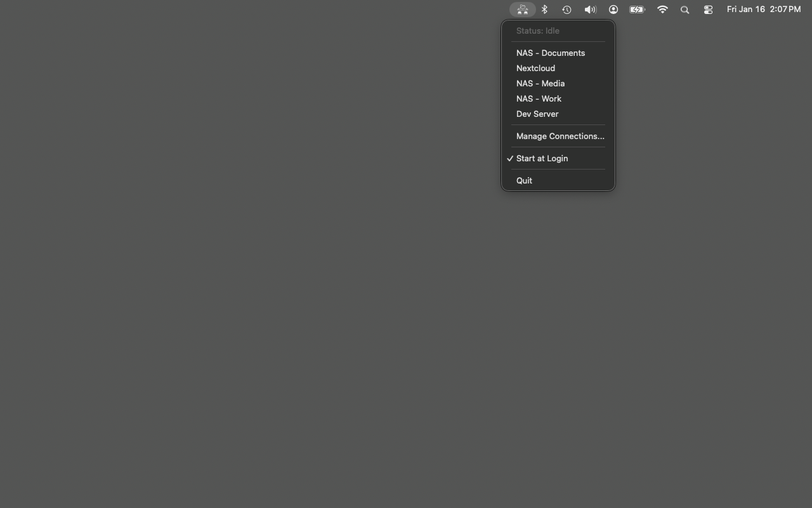Click the battery charging icon
This screenshot has width=812, height=508.
pyautogui.click(x=637, y=10)
